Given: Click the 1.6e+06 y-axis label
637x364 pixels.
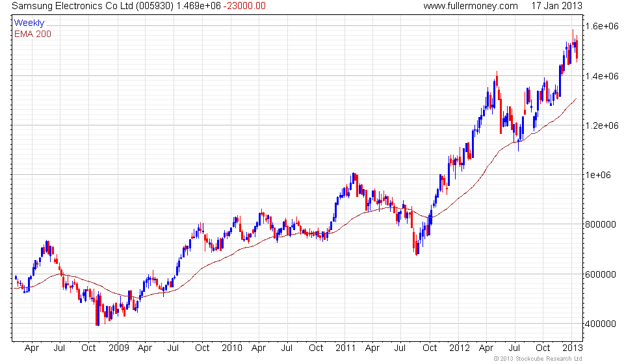Looking at the screenshot, I should [602, 27].
